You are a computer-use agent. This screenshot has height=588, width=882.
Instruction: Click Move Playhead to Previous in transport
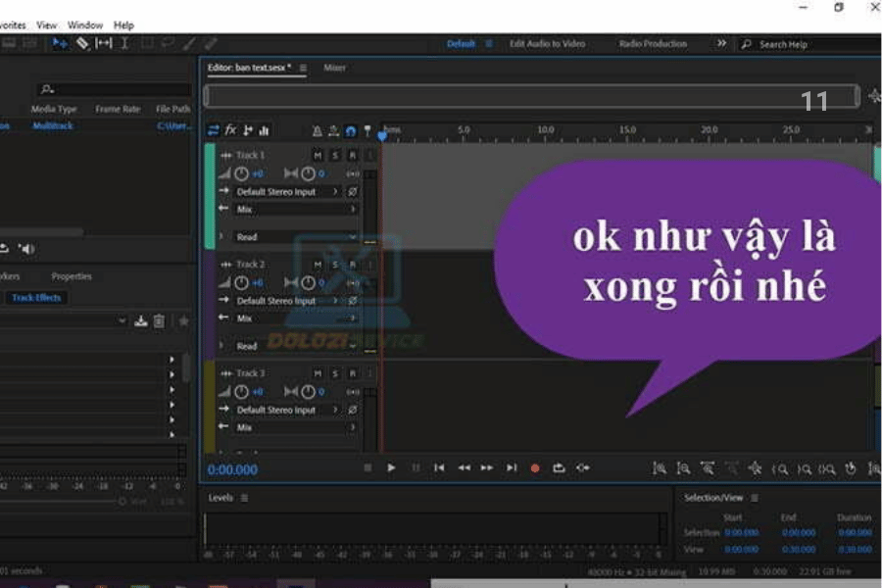point(439,468)
